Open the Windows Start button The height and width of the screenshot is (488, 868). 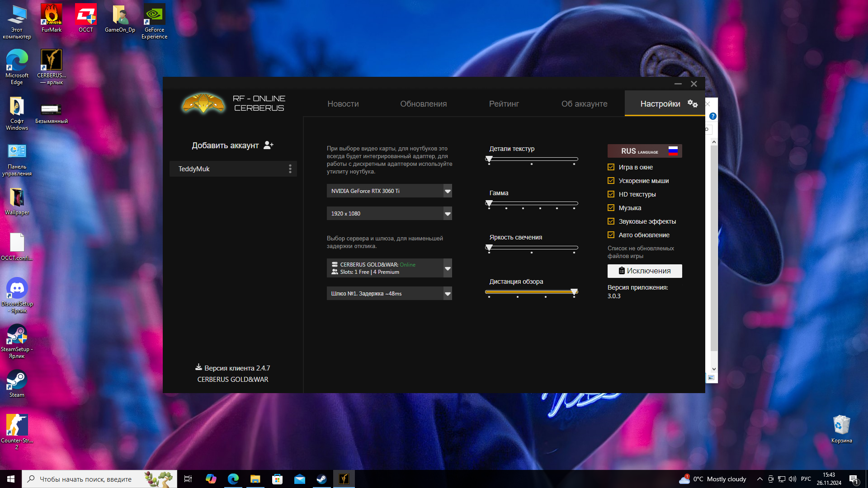[11, 479]
